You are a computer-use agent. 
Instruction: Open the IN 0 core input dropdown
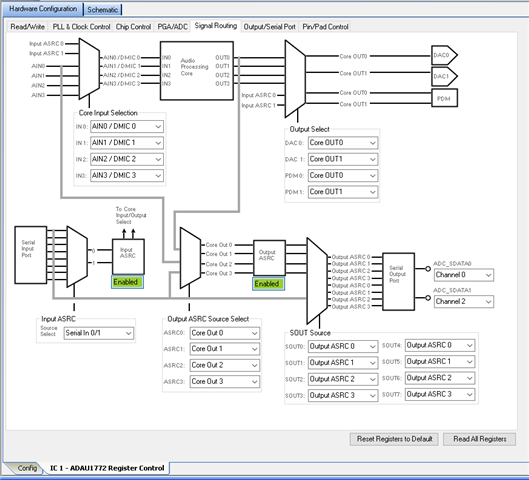(x=127, y=126)
